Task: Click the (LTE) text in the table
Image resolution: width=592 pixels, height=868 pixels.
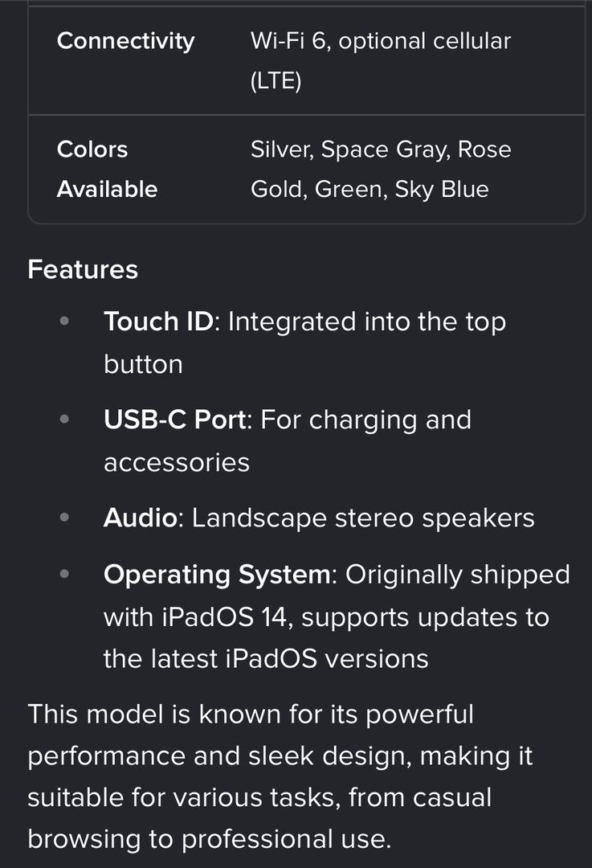Action: [276, 81]
